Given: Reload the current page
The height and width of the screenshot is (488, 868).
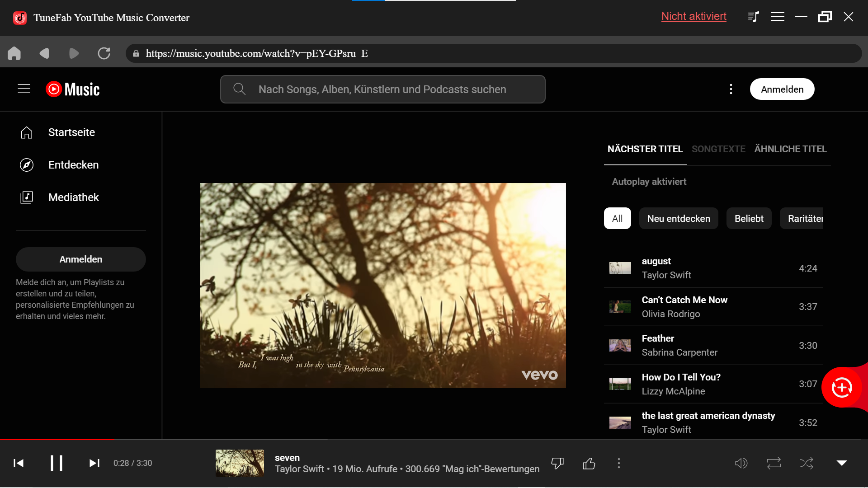Looking at the screenshot, I should (x=104, y=53).
